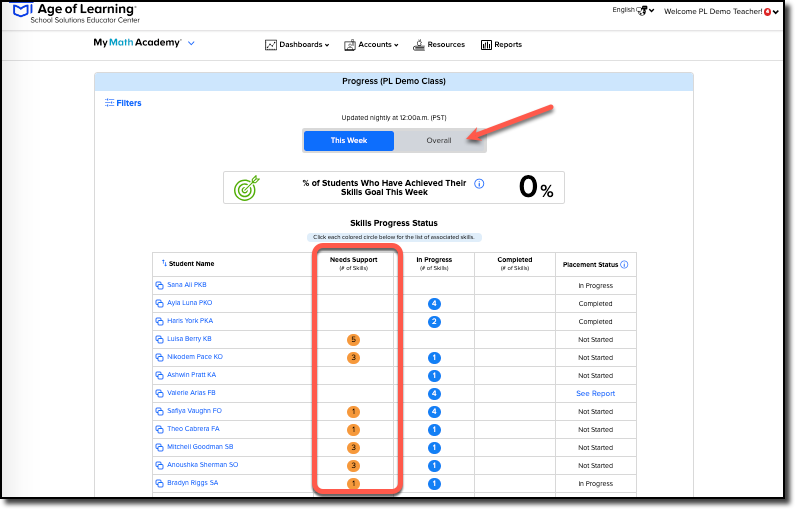Select the This Week toggle
The width and height of the screenshot is (795, 509).
tap(349, 140)
